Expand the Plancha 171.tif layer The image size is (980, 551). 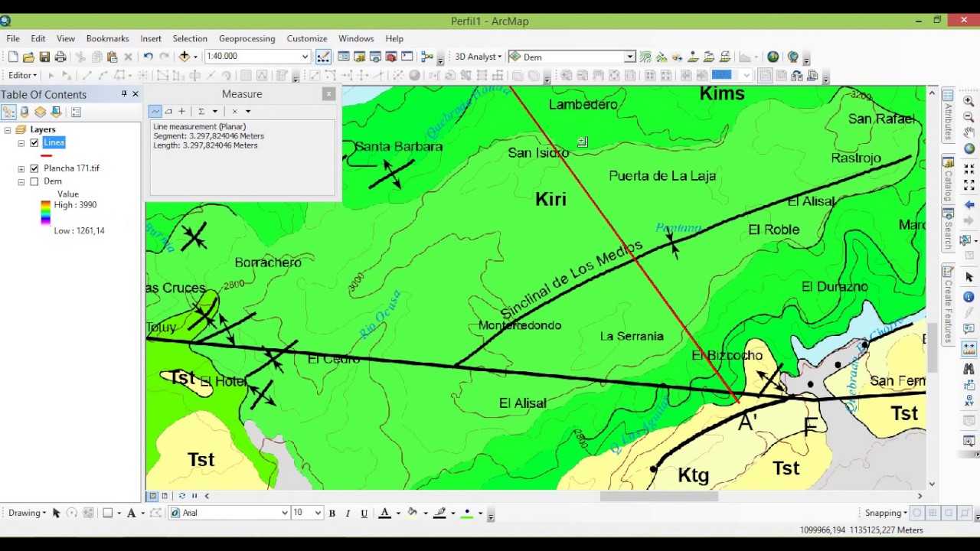21,168
